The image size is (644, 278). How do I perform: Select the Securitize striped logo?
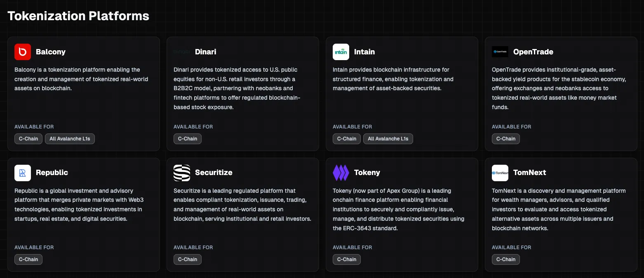pos(181,173)
